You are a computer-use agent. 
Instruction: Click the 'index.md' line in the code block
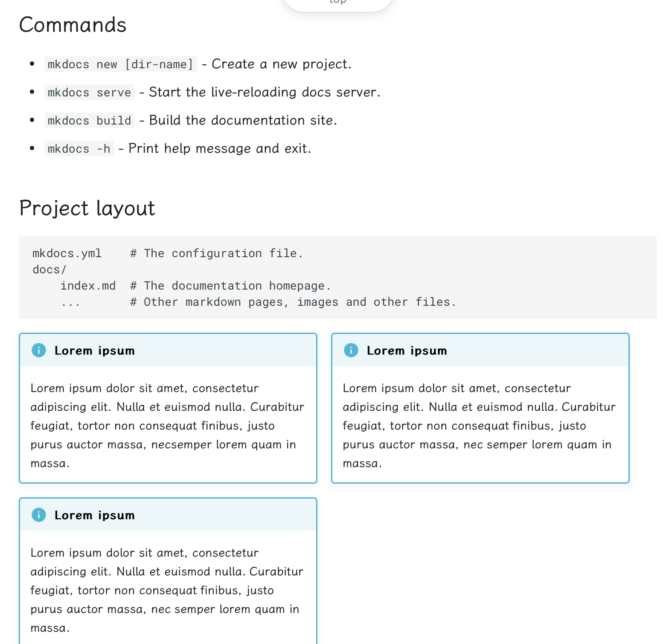tap(88, 286)
